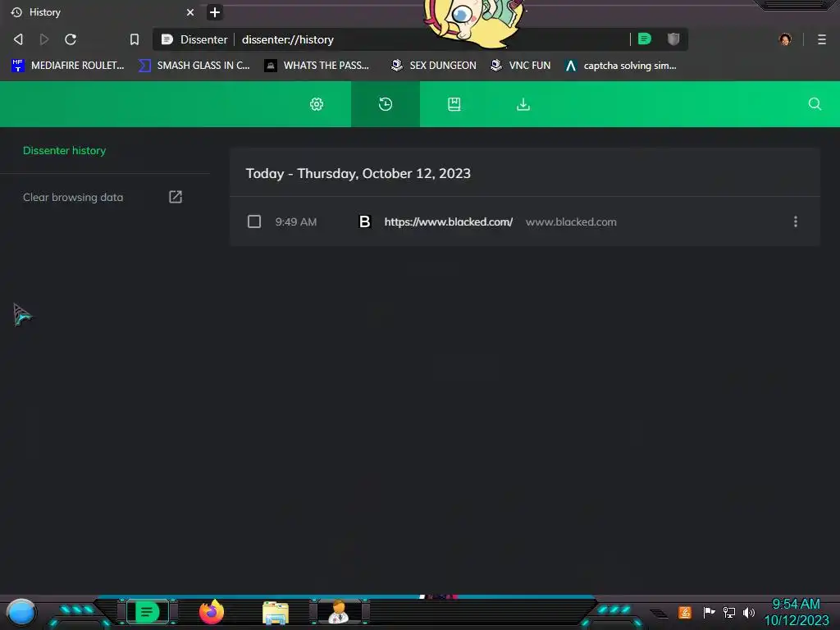Screen dimensions: 840x630
Task: Open the Clear browsing data external-link icon
Action: point(176,197)
